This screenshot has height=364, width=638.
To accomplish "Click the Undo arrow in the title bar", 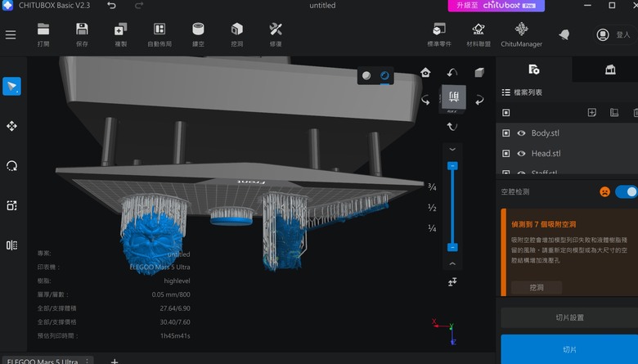I will (111, 5).
